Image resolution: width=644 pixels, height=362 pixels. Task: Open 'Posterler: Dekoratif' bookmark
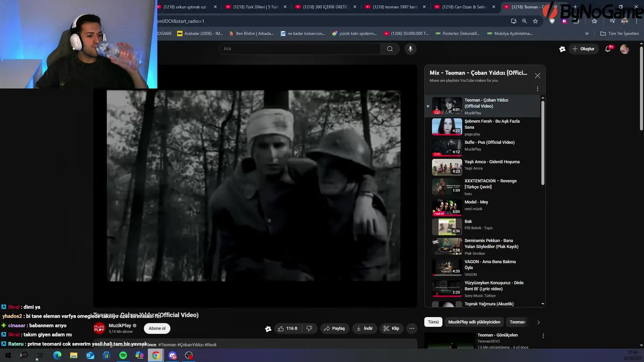coord(457,34)
